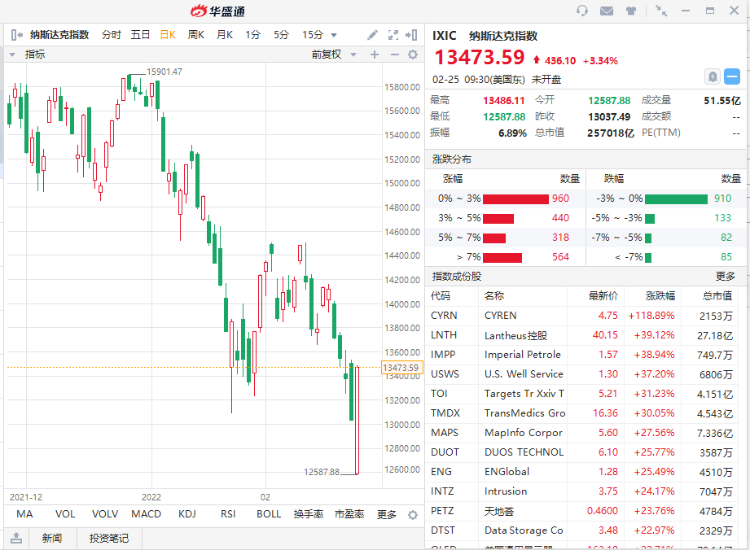Sort constituents by 最新价 column

coord(603,296)
